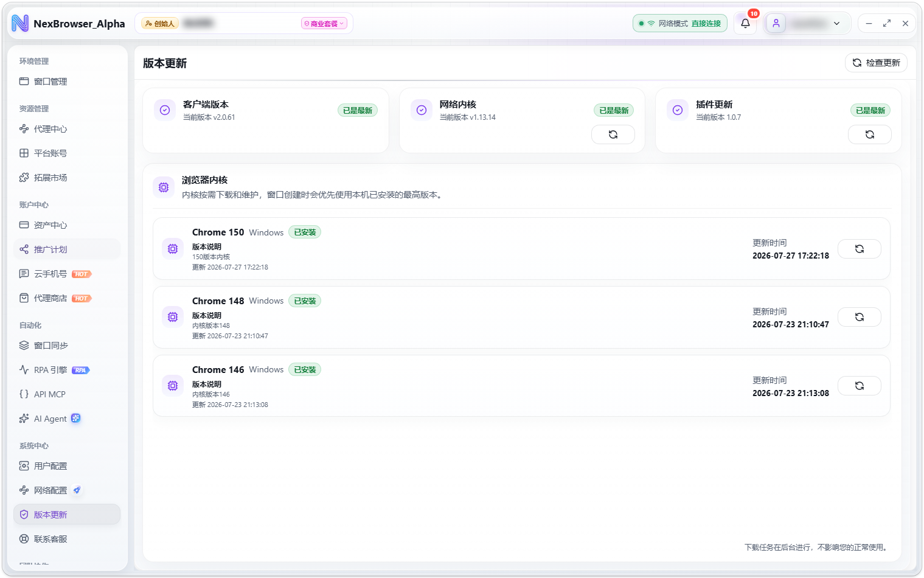This screenshot has height=578, width=924.
Task: Click the Chrome 150 chip icon
Action: point(173,249)
